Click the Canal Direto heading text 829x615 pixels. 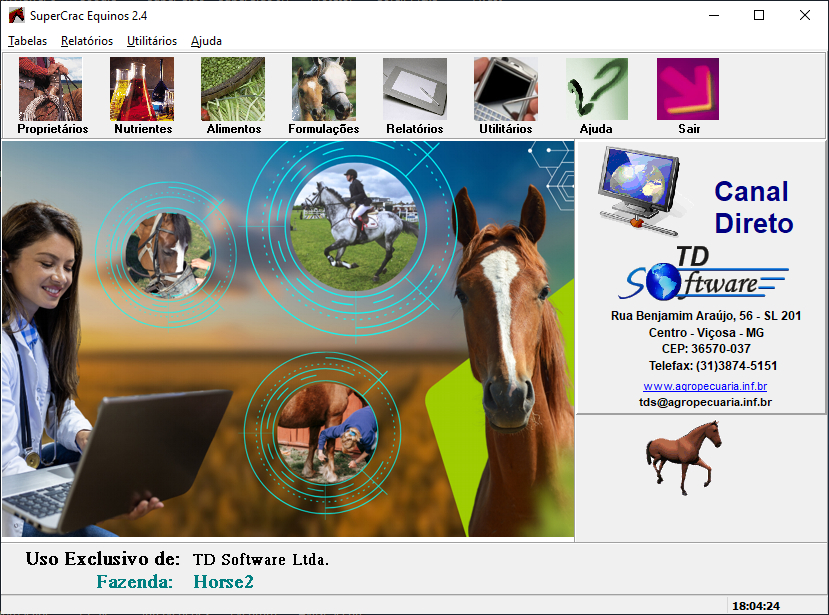(753, 207)
